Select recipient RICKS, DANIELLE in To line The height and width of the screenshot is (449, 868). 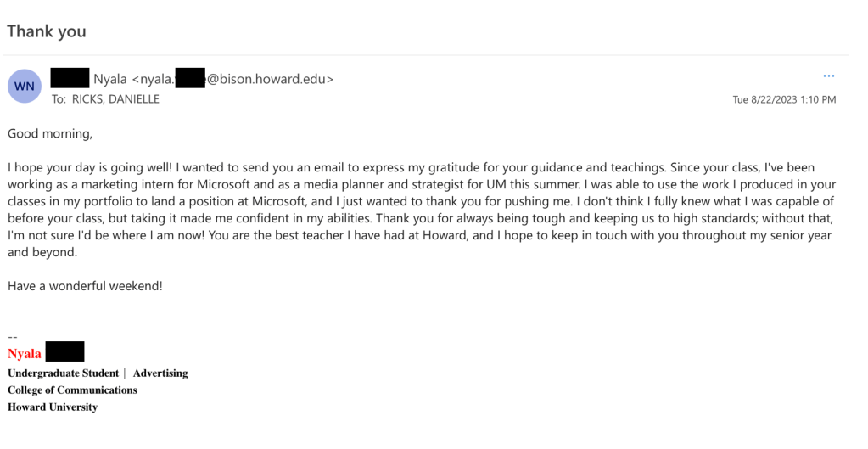pyautogui.click(x=115, y=99)
